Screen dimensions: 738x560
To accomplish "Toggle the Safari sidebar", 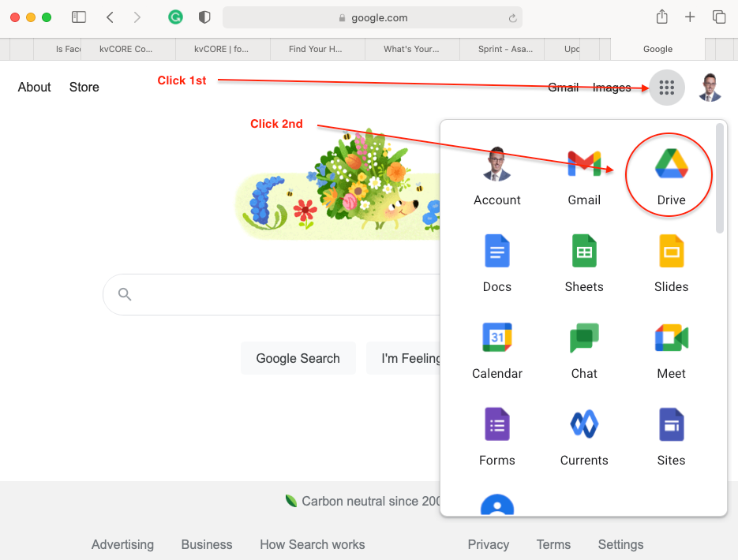I will coord(79,17).
